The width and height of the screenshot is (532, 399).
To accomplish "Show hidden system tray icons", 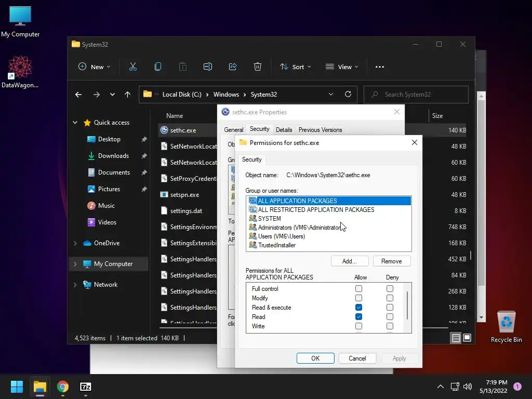I will pos(441,387).
